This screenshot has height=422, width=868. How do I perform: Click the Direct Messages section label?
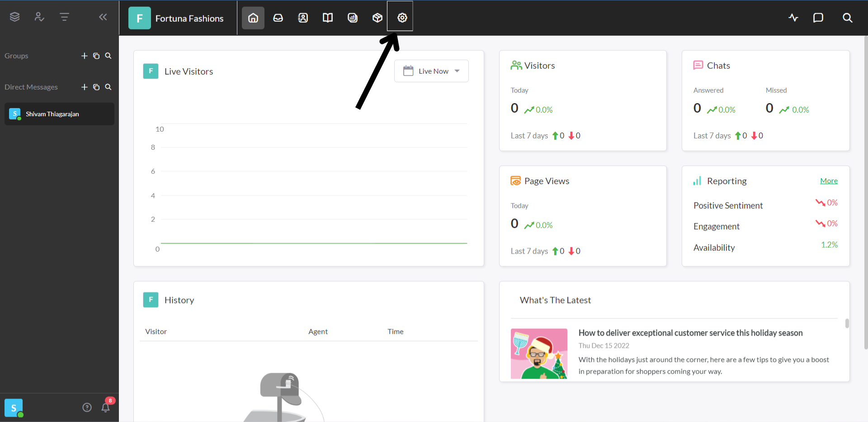click(x=31, y=87)
